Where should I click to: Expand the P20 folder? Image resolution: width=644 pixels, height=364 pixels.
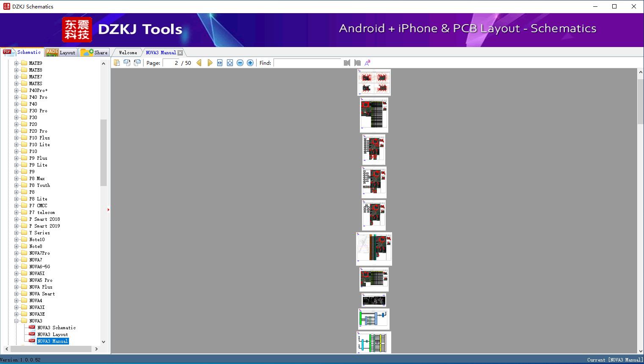pyautogui.click(x=17, y=124)
